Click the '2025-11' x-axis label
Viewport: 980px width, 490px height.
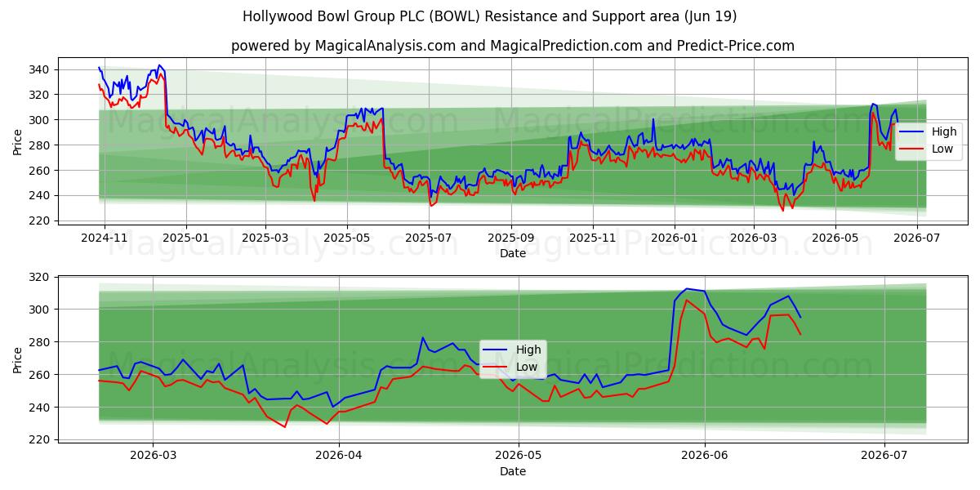point(593,238)
